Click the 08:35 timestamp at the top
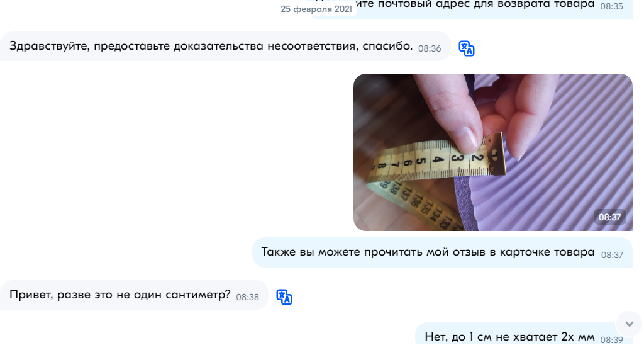Screen dimensions: 644x350 tap(611, 6)
